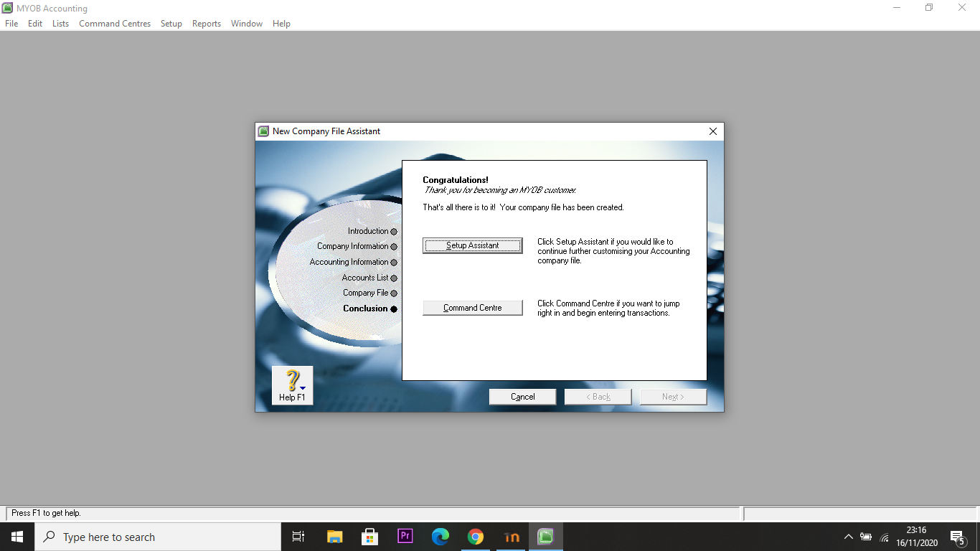This screenshot has height=551, width=980.
Task: Click the Command Centre button
Action: pos(473,308)
